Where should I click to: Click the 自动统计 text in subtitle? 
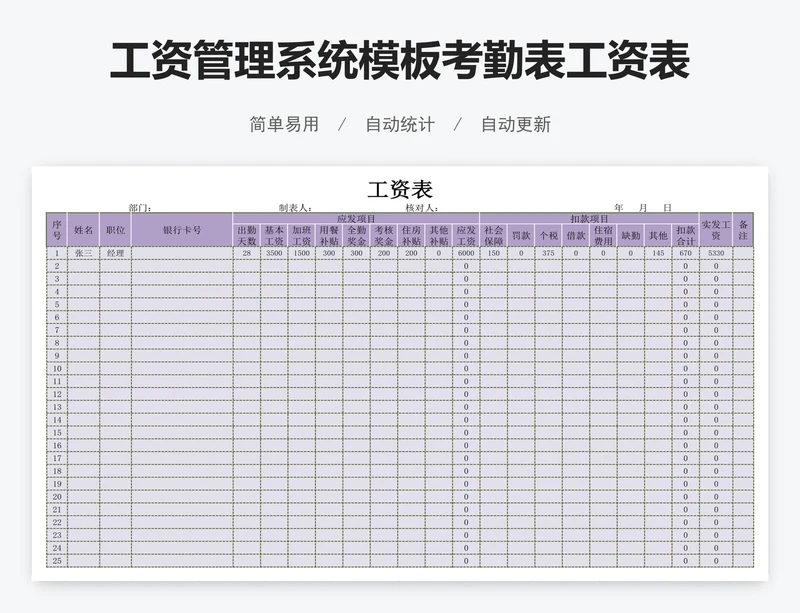pyautogui.click(x=400, y=125)
